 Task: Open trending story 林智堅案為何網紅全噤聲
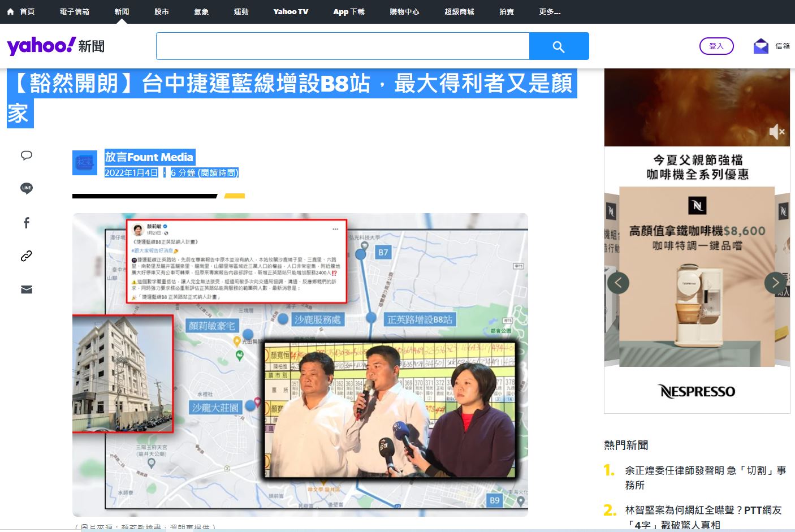703,517
